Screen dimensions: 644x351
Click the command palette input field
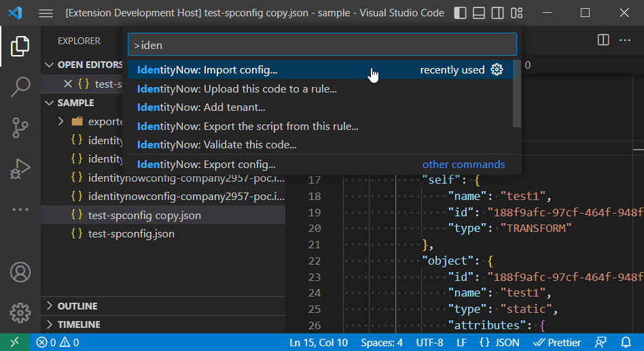(x=322, y=44)
